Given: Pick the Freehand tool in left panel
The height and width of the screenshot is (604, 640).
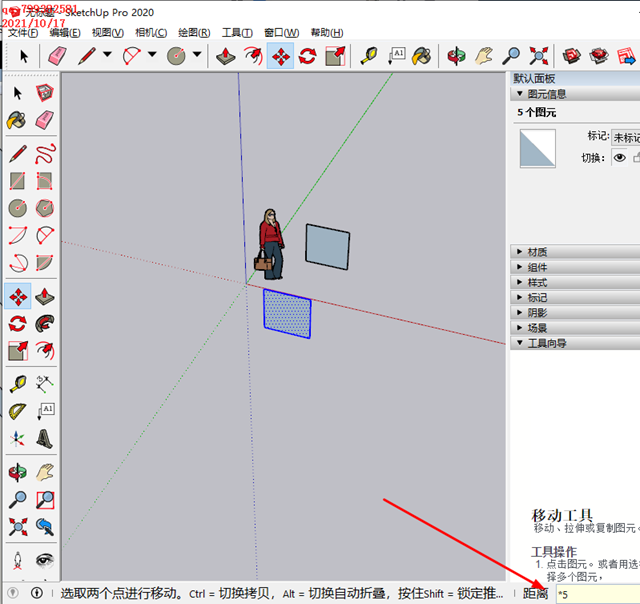Looking at the screenshot, I should [45, 154].
